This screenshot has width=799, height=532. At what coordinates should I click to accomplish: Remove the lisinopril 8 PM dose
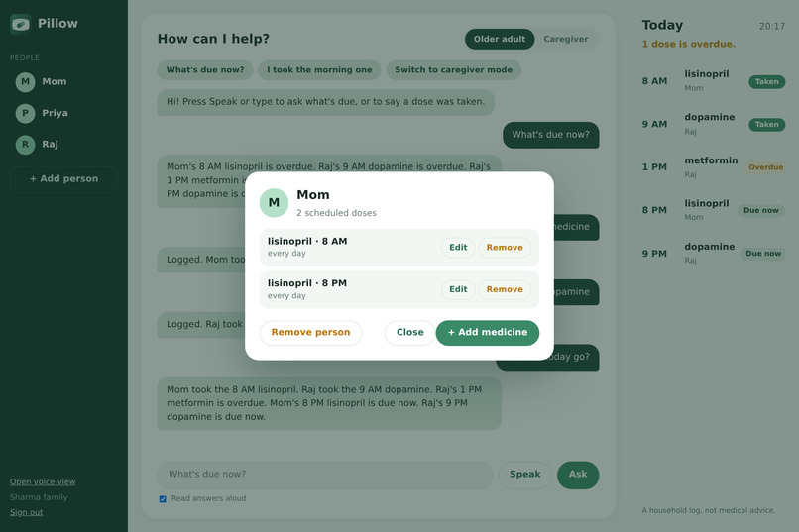click(x=505, y=289)
